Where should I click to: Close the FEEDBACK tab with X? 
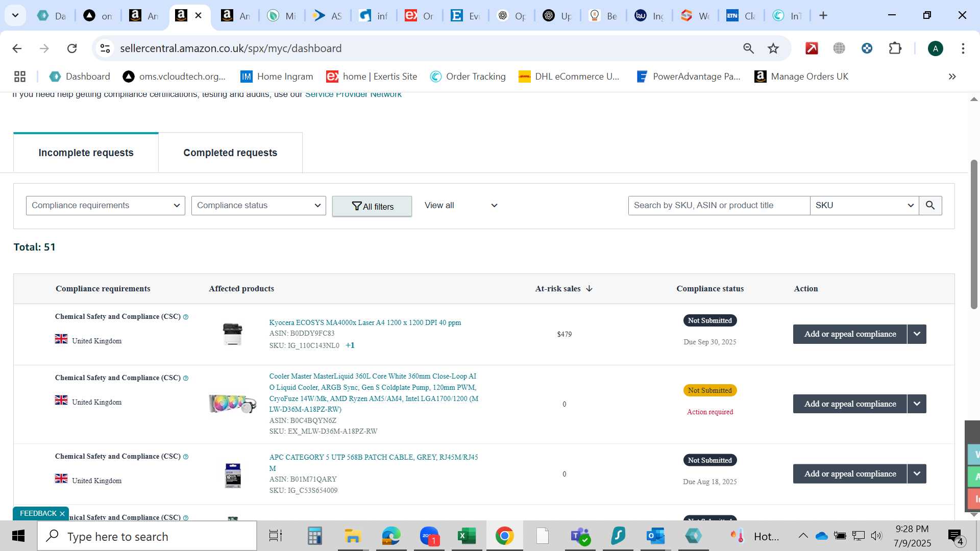[62, 514]
